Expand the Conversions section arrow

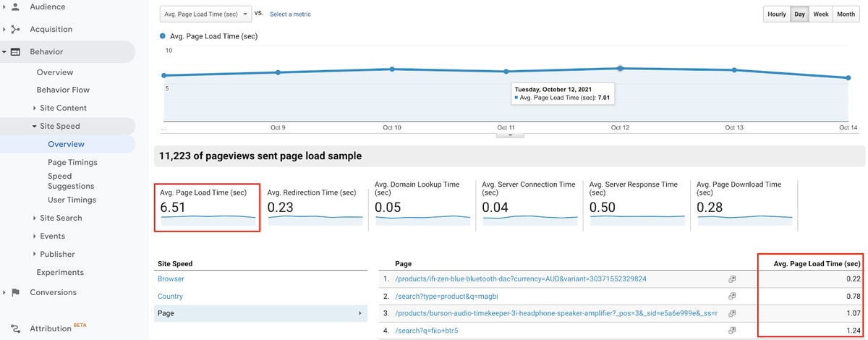click(4, 292)
